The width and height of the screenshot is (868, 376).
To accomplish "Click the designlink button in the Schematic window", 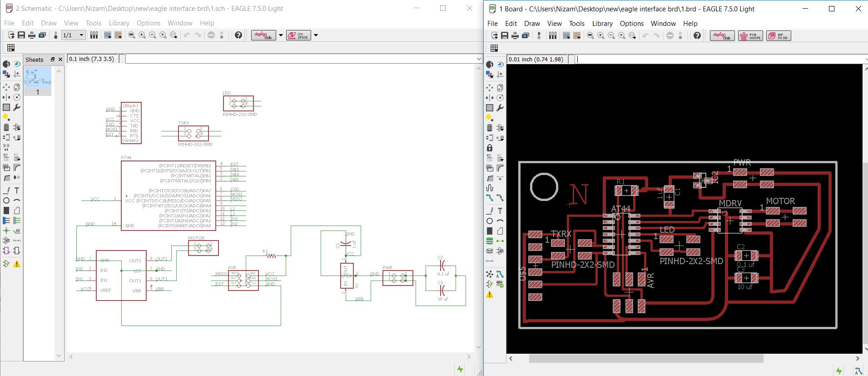I will tap(263, 35).
